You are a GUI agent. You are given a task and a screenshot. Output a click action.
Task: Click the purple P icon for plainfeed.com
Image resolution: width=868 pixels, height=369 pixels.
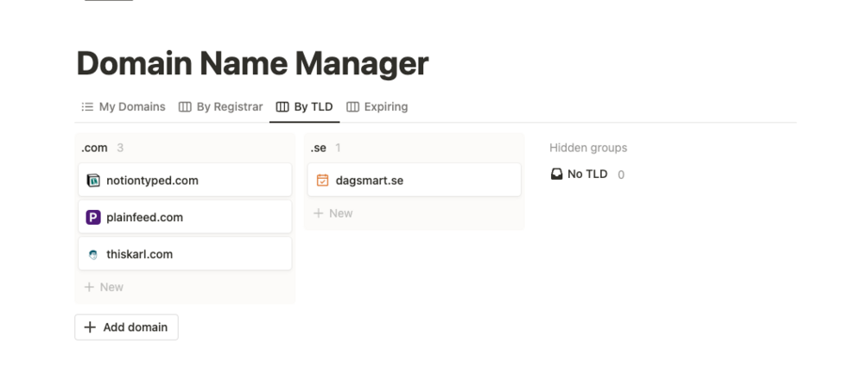click(x=93, y=218)
